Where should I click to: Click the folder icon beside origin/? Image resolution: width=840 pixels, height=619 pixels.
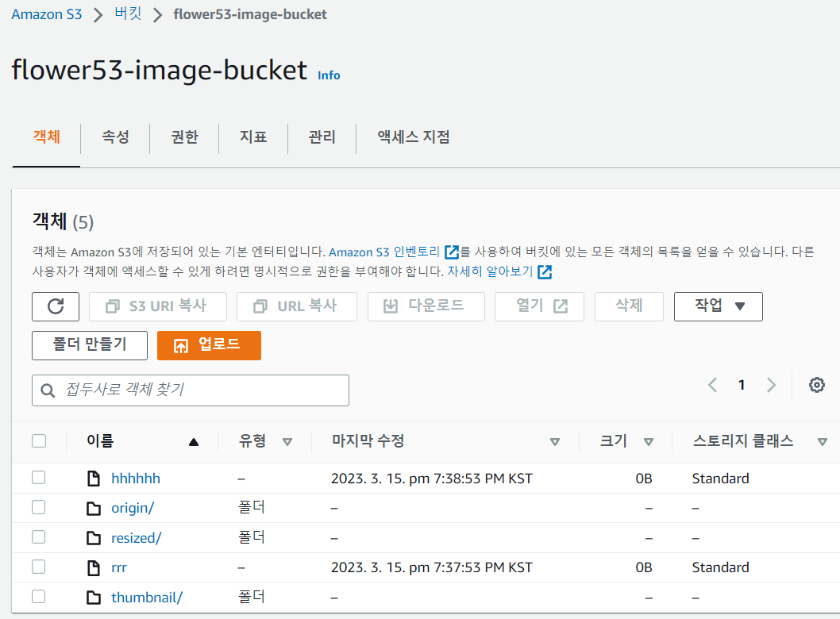coord(94,508)
